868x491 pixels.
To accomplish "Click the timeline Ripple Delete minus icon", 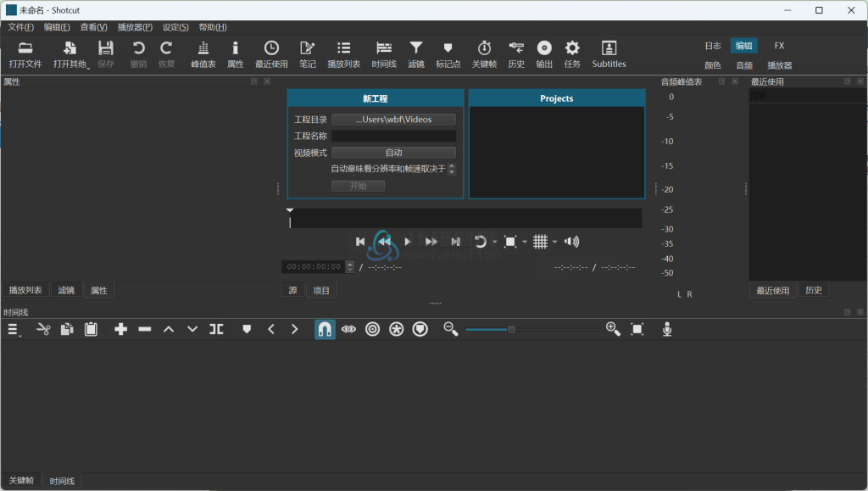I will click(x=144, y=329).
